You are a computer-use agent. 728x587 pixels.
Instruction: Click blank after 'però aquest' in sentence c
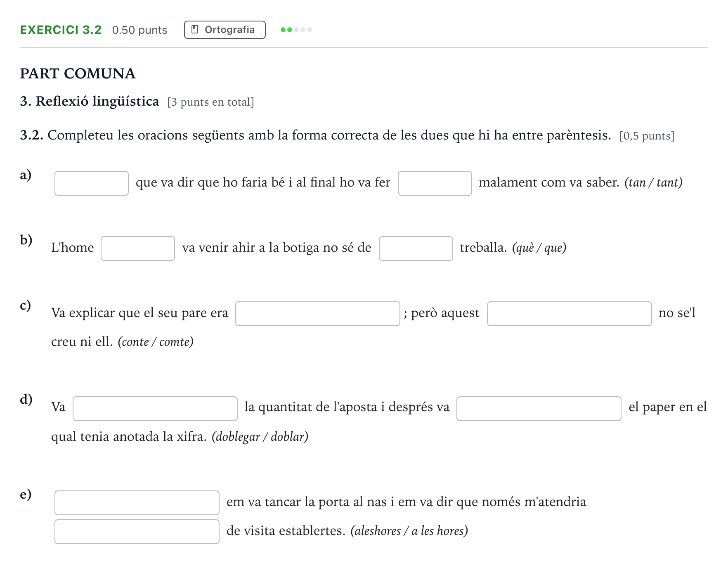pos(570,314)
